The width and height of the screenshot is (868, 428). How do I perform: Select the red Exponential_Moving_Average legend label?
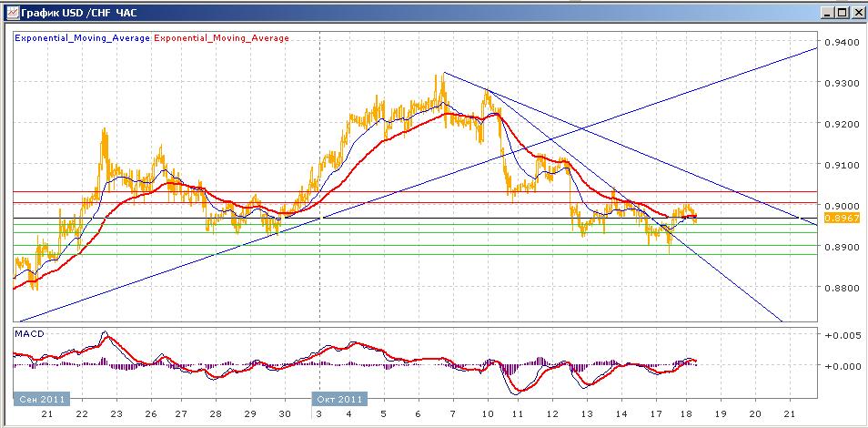tap(221, 38)
